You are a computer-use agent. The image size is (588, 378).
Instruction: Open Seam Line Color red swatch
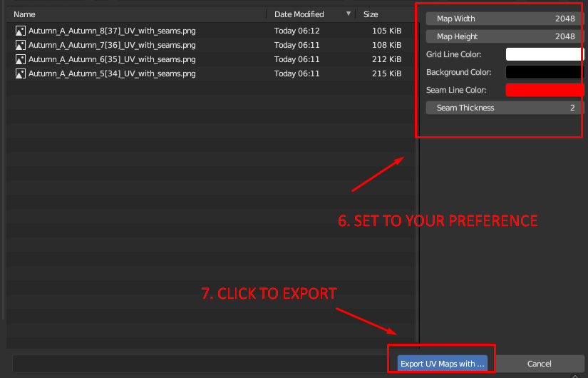point(545,90)
